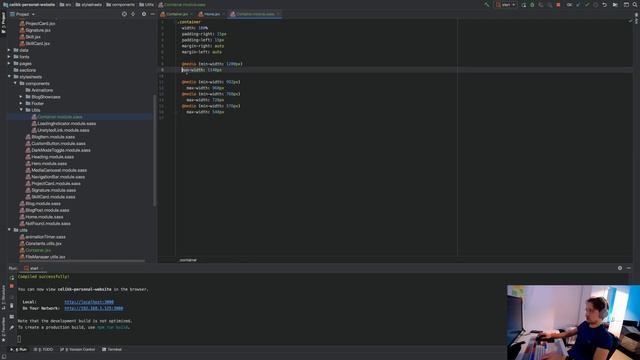Select SkillCard.jsx in the project tree
Image resolution: width=640 pixels, height=360 pixels.
(x=35, y=43)
